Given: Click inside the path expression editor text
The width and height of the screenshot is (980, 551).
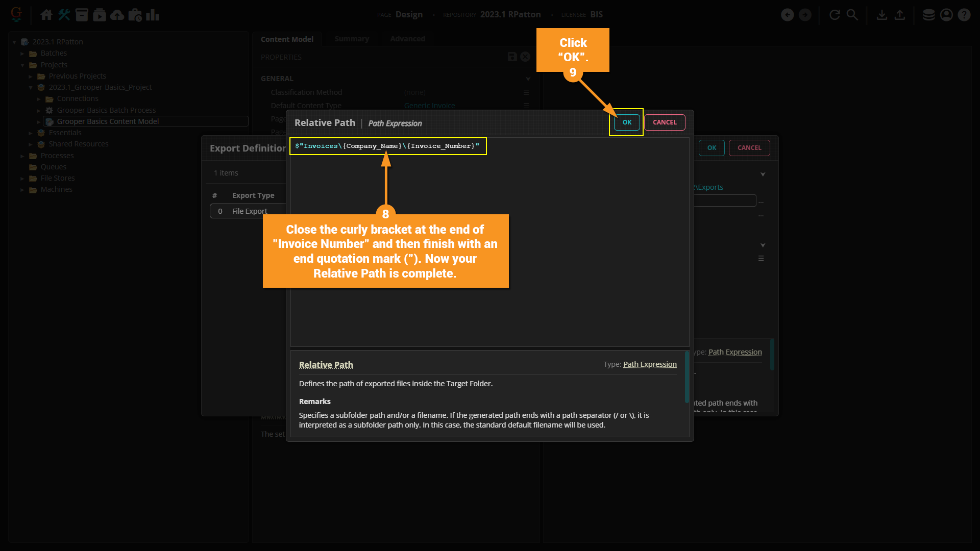Looking at the screenshot, I should [387, 146].
